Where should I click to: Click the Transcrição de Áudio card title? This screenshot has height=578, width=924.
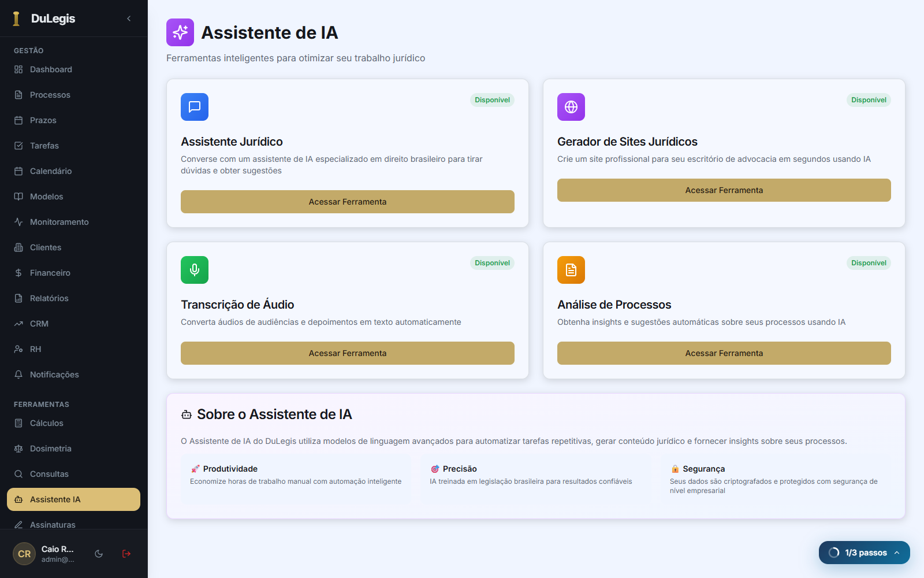click(x=237, y=305)
